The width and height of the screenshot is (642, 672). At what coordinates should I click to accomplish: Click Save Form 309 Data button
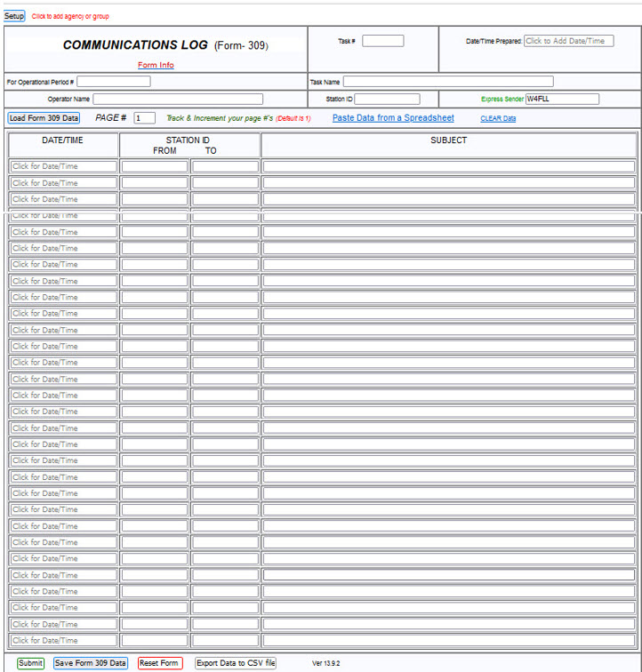[x=91, y=663]
